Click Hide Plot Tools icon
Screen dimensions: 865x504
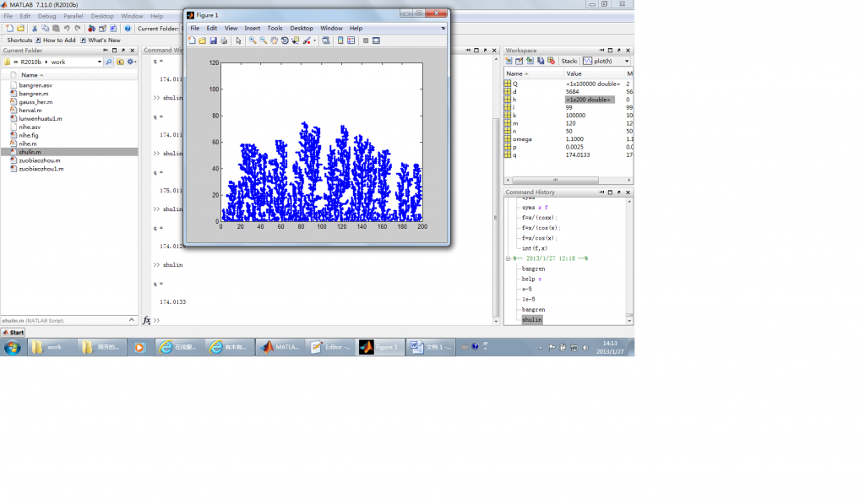(x=365, y=41)
